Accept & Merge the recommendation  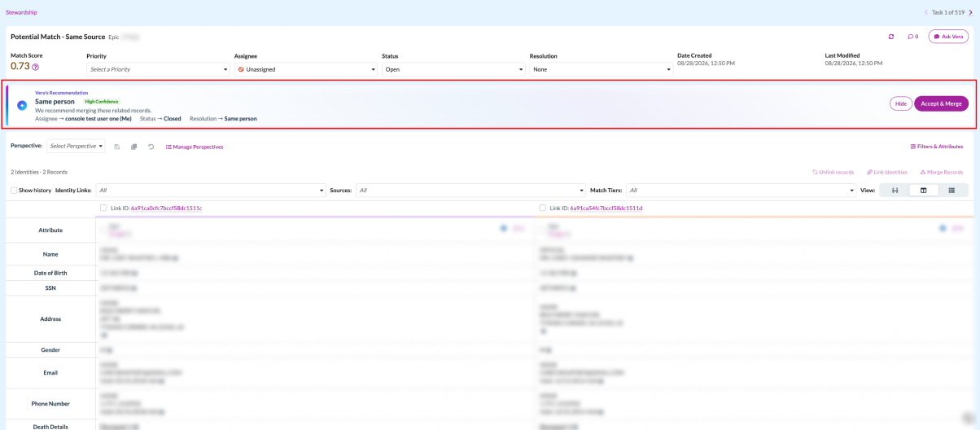click(941, 103)
